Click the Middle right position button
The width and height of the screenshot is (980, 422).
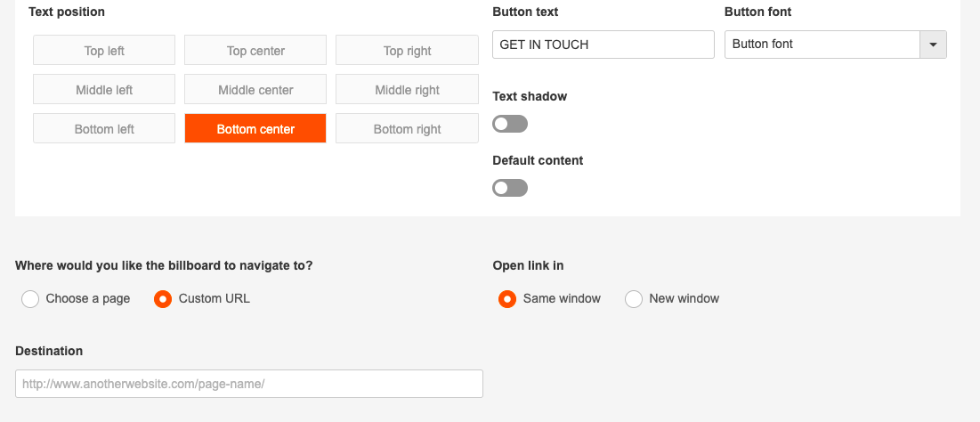[x=407, y=90]
